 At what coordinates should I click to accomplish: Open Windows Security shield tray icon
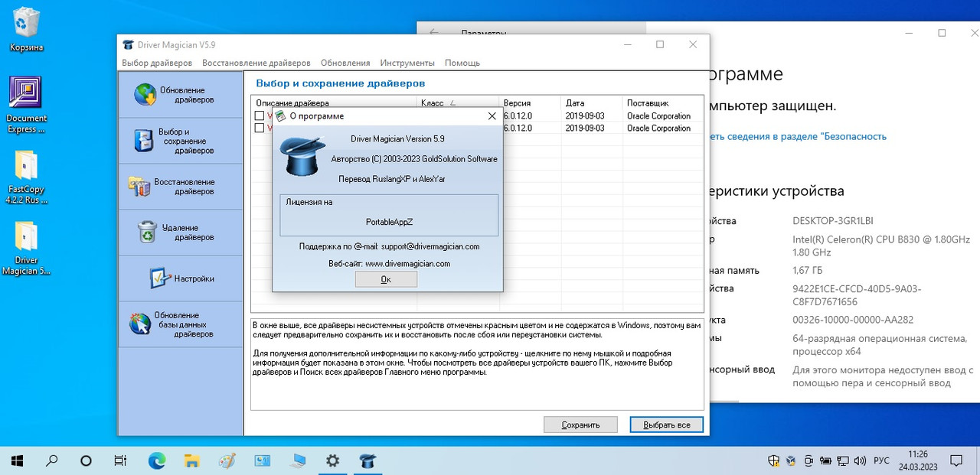click(774, 461)
